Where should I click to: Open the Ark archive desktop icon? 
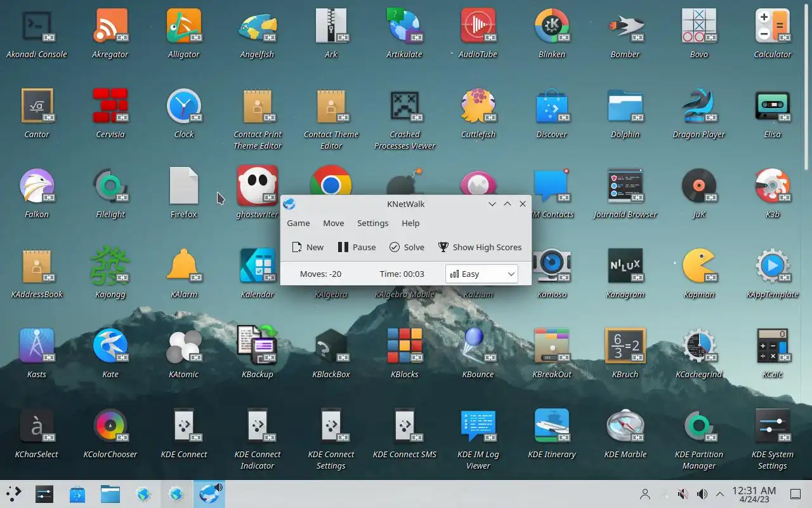coord(331,33)
